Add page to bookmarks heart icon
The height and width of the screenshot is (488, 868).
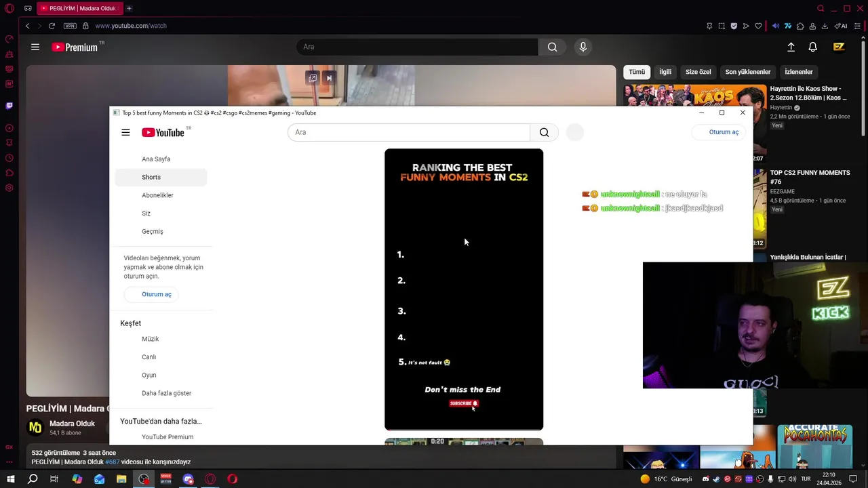(x=758, y=26)
